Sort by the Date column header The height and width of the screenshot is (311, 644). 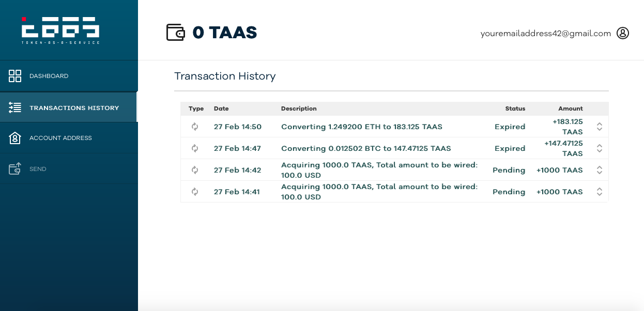[x=221, y=108]
